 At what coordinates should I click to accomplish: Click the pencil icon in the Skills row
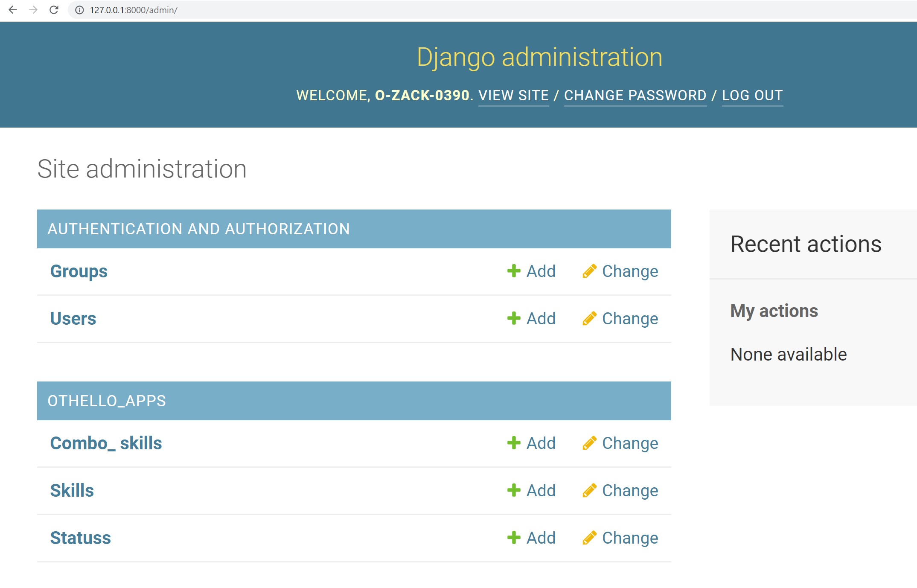pos(589,490)
